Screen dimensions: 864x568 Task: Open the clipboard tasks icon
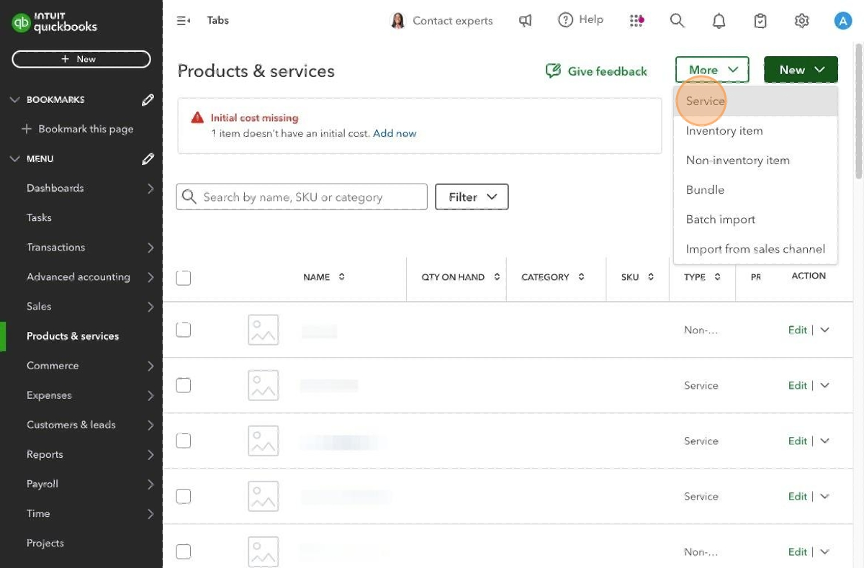click(x=760, y=20)
